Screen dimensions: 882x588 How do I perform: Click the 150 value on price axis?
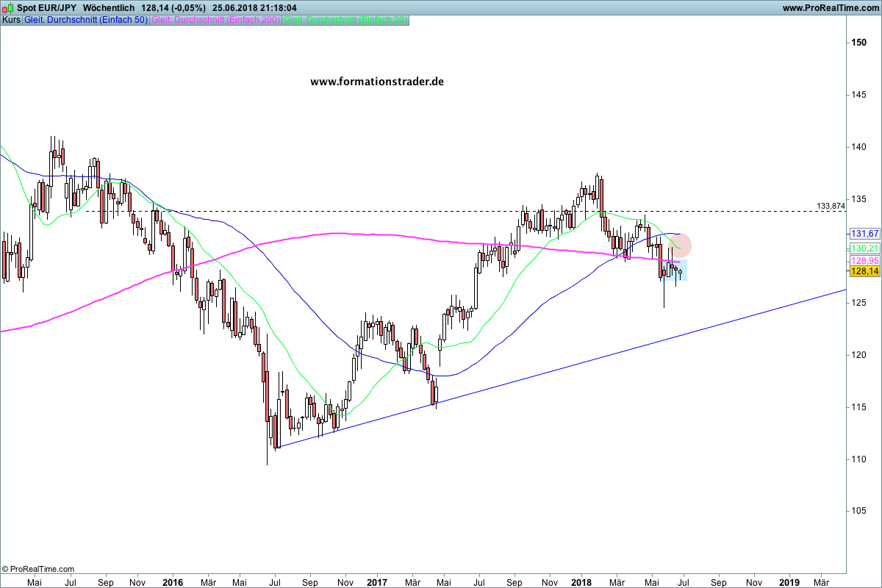click(858, 43)
